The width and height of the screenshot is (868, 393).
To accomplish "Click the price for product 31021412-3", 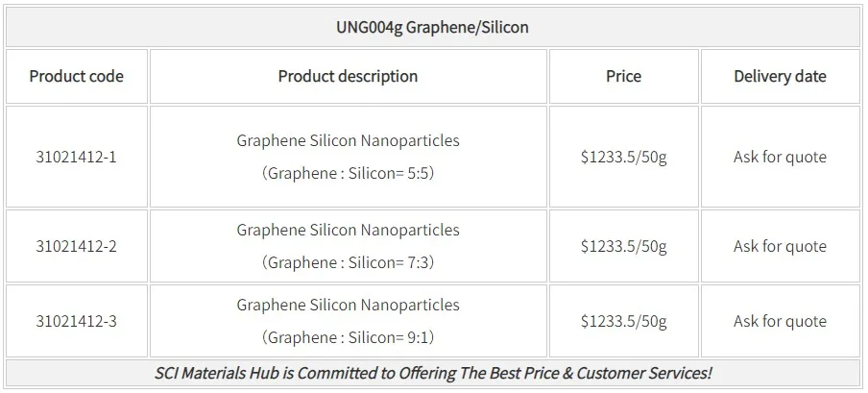I will [623, 321].
